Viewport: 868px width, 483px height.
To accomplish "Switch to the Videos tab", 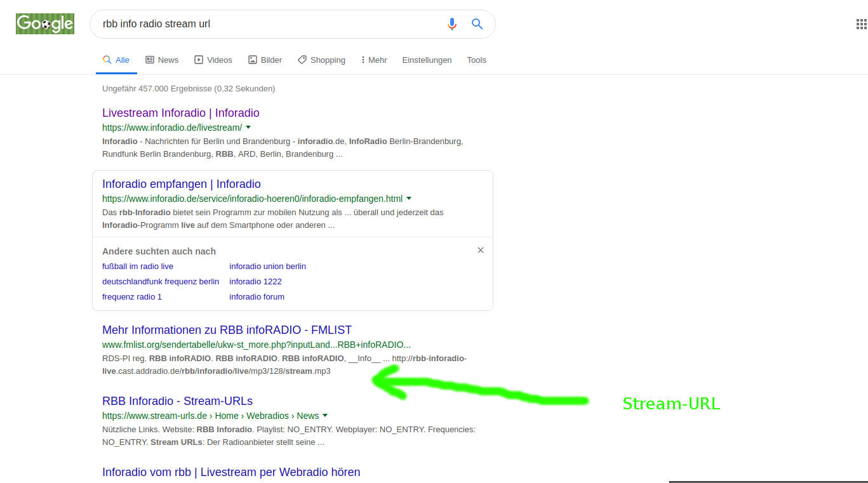I will (x=213, y=60).
